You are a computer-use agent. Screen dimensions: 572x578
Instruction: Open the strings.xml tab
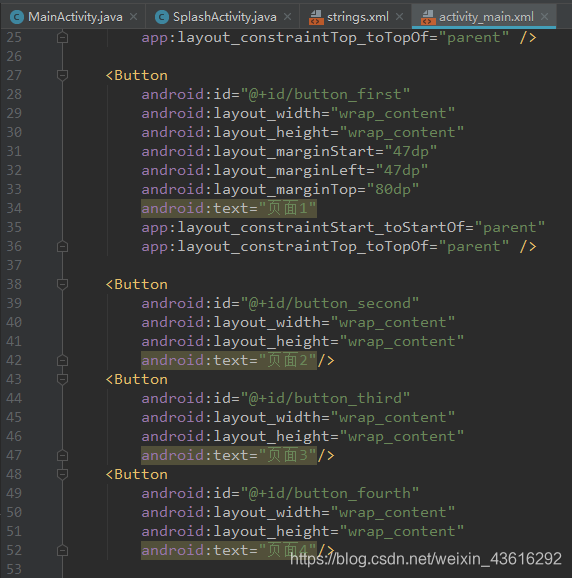click(x=357, y=17)
